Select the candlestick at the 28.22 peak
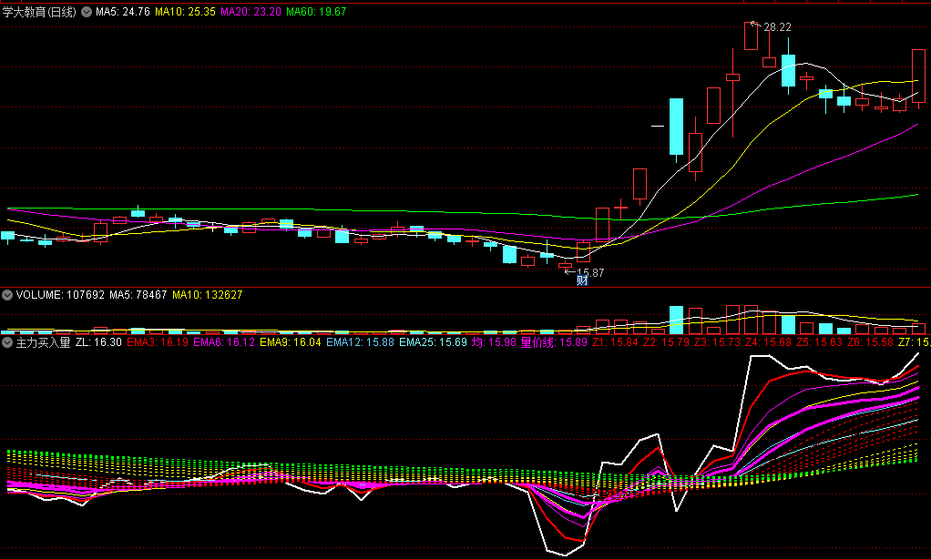The height and width of the screenshot is (560, 931). click(x=752, y=36)
